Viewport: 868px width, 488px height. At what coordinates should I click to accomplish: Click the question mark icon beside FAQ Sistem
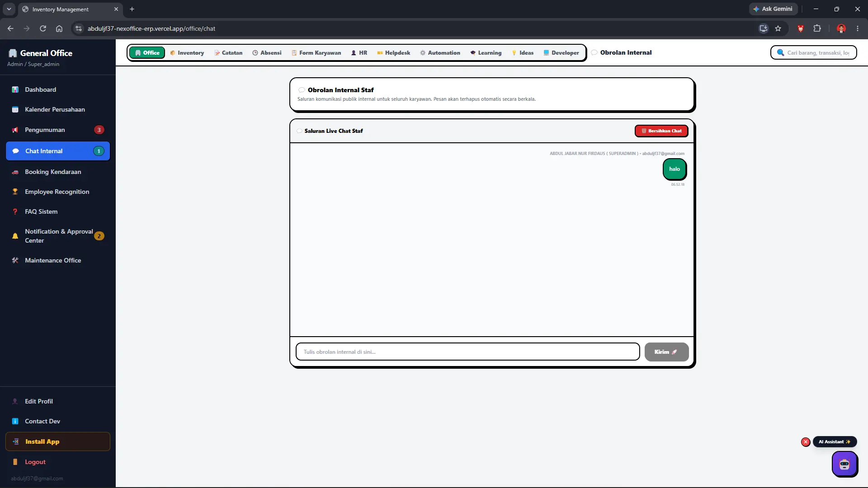pos(15,211)
